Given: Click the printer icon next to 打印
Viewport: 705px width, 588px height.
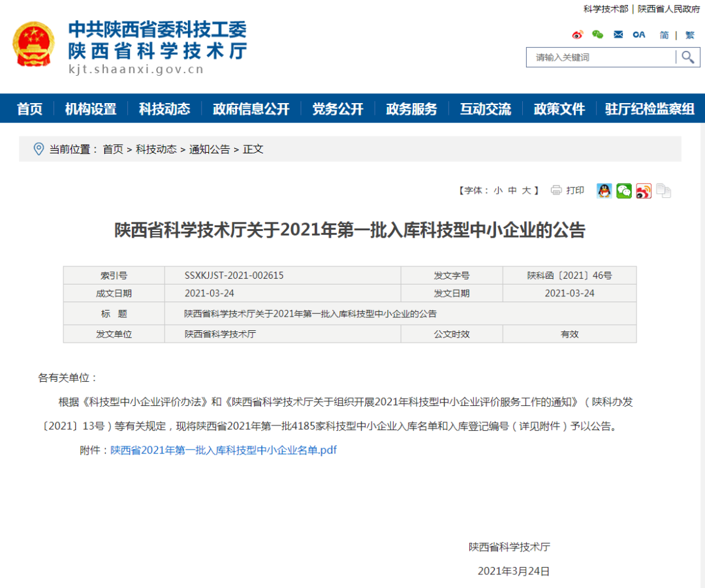Looking at the screenshot, I should click(x=556, y=190).
